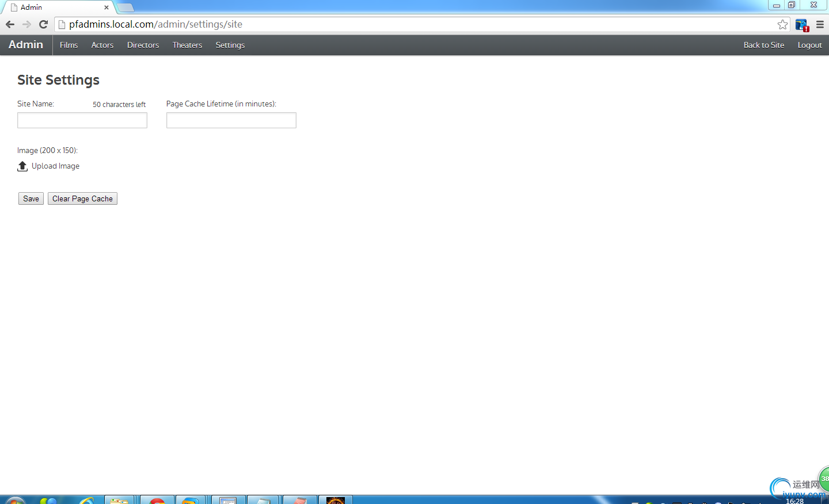The width and height of the screenshot is (829, 504).
Task: Focus the Page Cache Lifetime input field
Action: point(231,120)
